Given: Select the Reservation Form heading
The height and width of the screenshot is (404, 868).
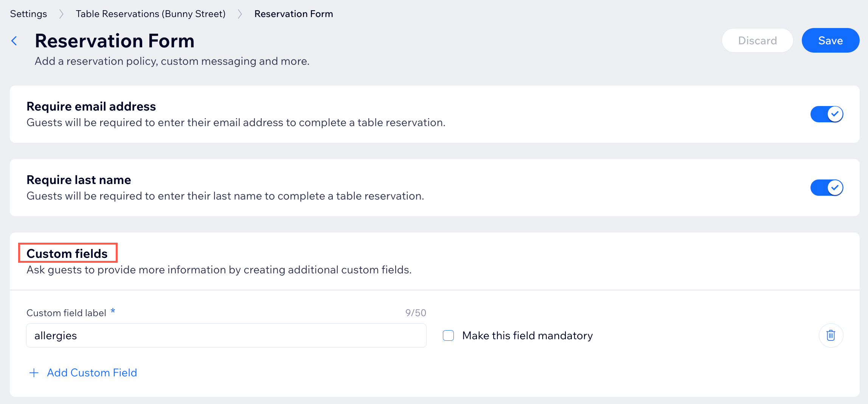Looking at the screenshot, I should (x=115, y=41).
